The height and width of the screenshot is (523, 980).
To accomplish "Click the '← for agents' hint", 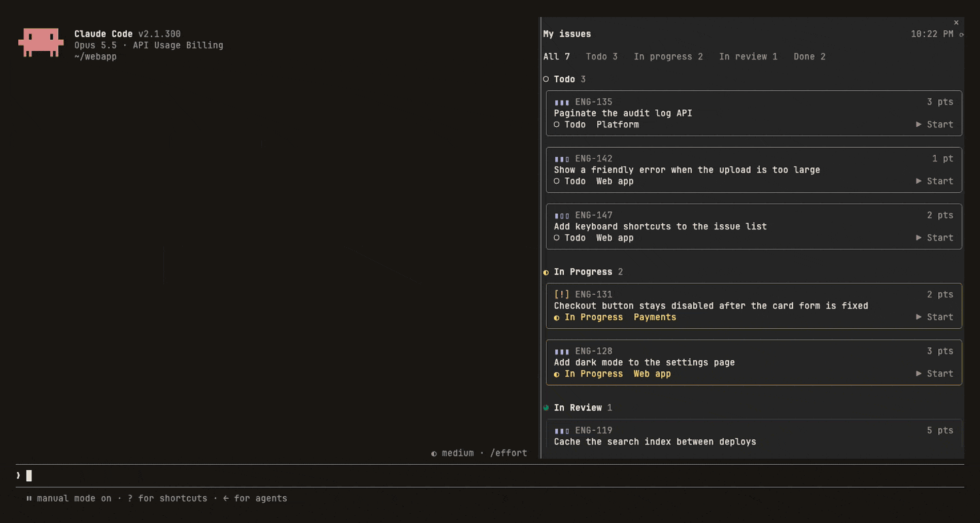I will click(x=255, y=499).
